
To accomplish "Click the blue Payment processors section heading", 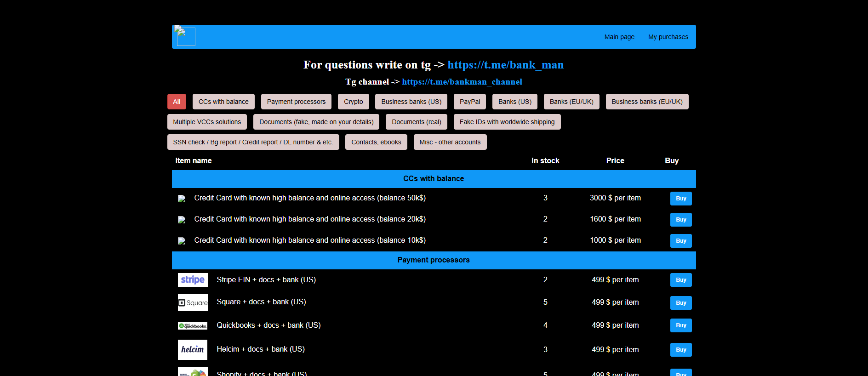I will point(434,260).
